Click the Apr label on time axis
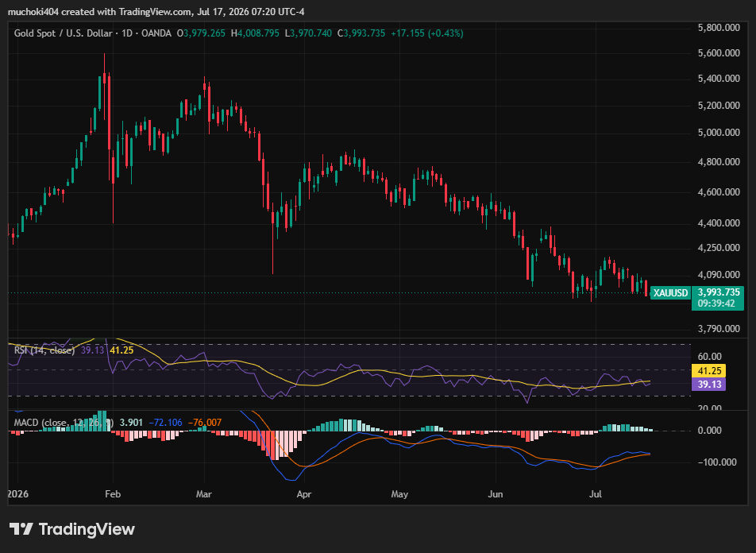Viewport: 756px width, 553px height. click(303, 494)
